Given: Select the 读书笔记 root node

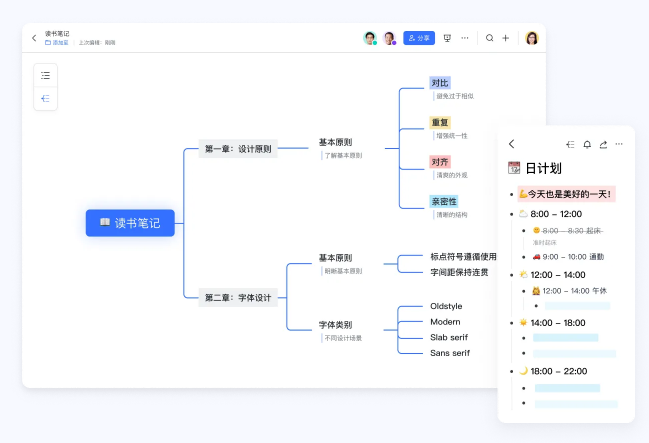Looking at the screenshot, I should tap(130, 223).
